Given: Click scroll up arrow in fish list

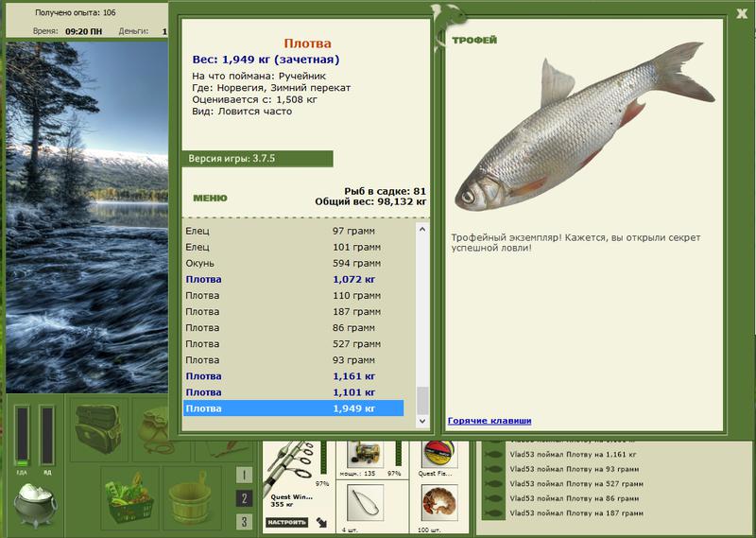Looking at the screenshot, I should point(422,229).
